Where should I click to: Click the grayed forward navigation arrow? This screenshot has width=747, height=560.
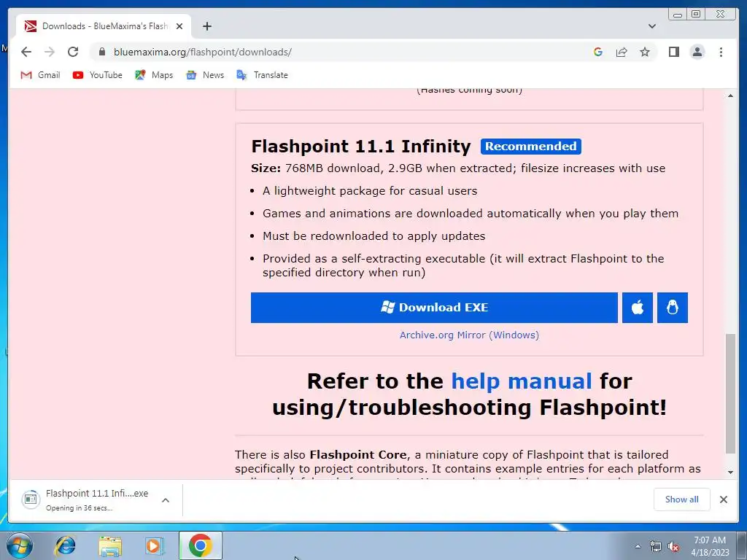point(50,52)
